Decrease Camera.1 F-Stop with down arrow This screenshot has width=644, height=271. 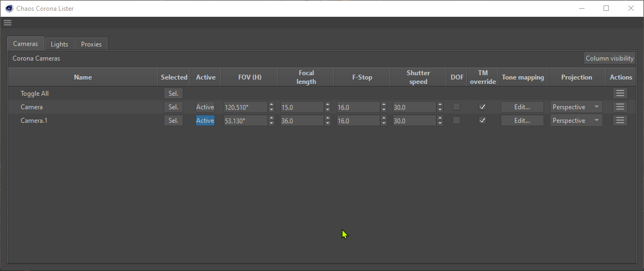coord(384,123)
